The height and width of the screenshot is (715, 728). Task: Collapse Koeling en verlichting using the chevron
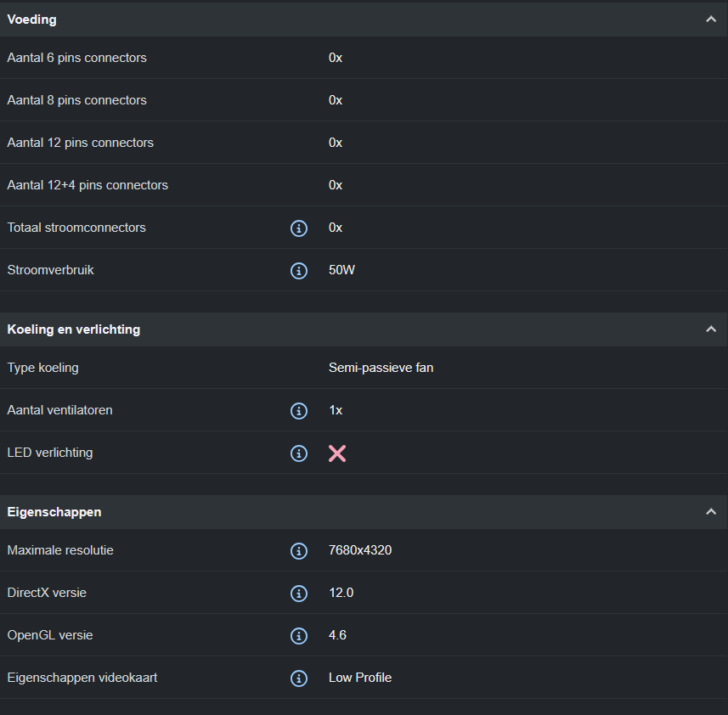point(711,329)
